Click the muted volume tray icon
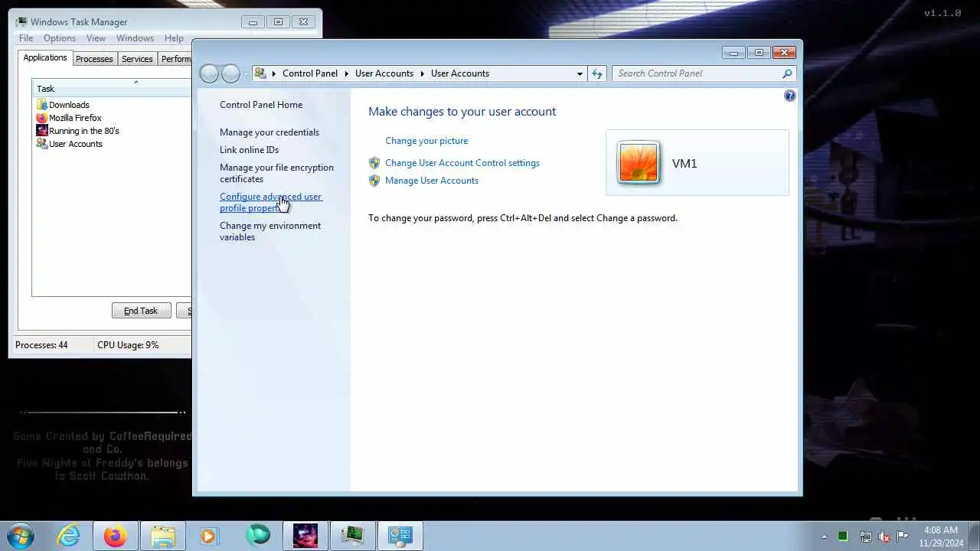 pos(885,536)
